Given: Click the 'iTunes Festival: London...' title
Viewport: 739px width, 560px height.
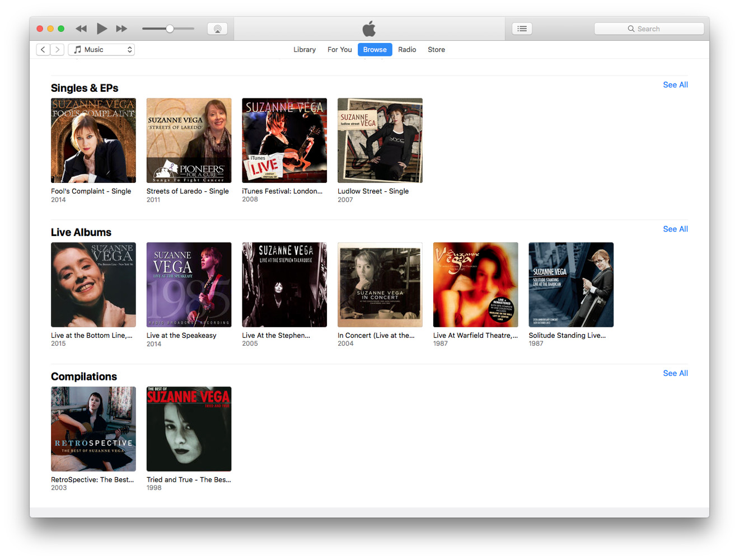Looking at the screenshot, I should [x=282, y=191].
